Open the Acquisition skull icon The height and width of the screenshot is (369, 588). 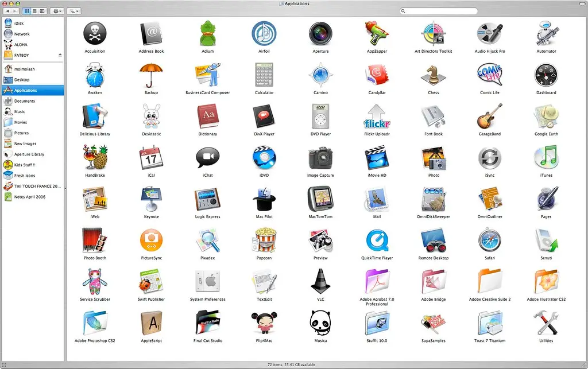click(95, 34)
